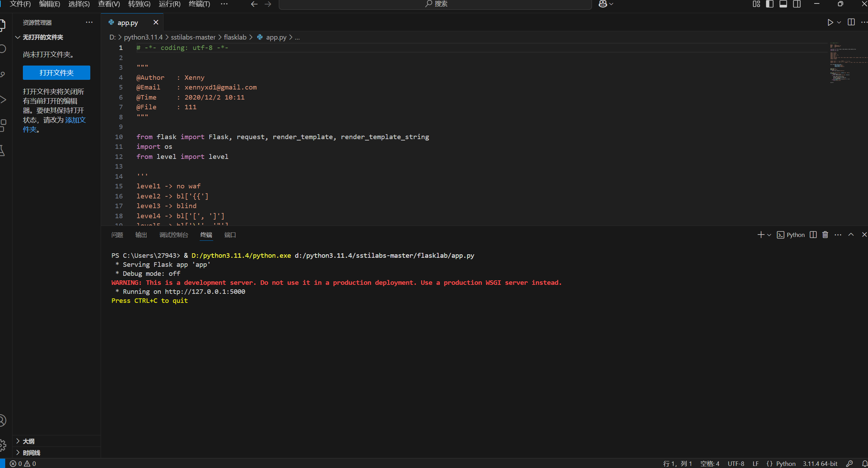Split the editor right
Screen dimensions: 868x468
point(851,22)
